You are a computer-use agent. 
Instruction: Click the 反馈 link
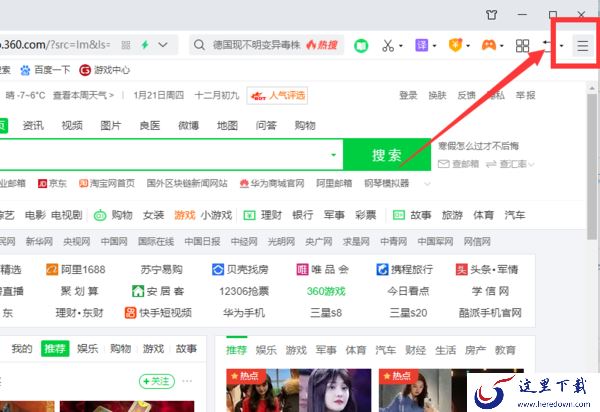[x=466, y=95]
